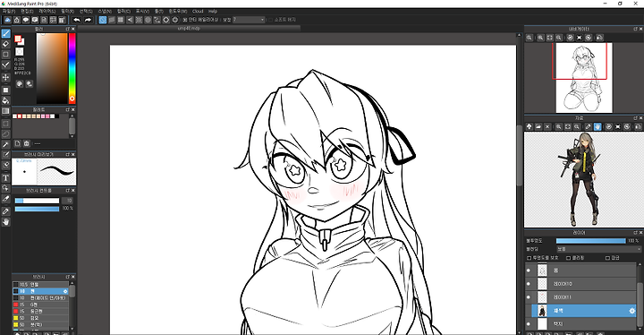Hide the third layer via visibility dot
This screenshot has height=335, width=644.
pos(529,297)
